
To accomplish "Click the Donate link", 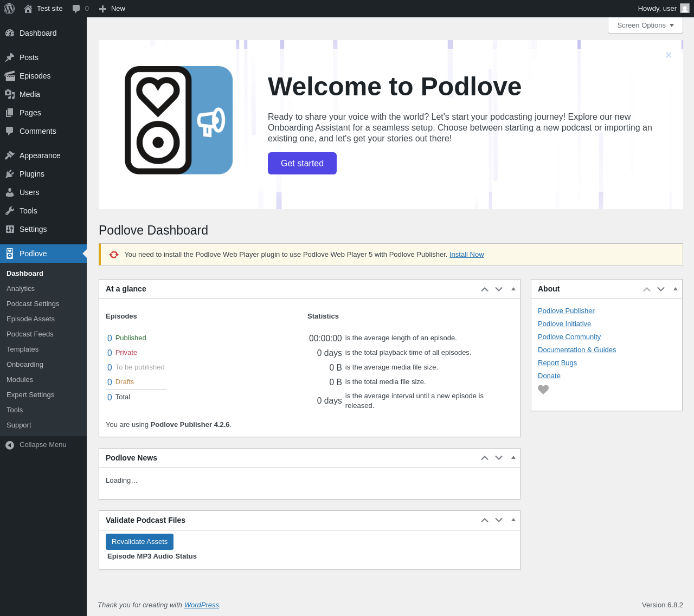I will [549, 376].
